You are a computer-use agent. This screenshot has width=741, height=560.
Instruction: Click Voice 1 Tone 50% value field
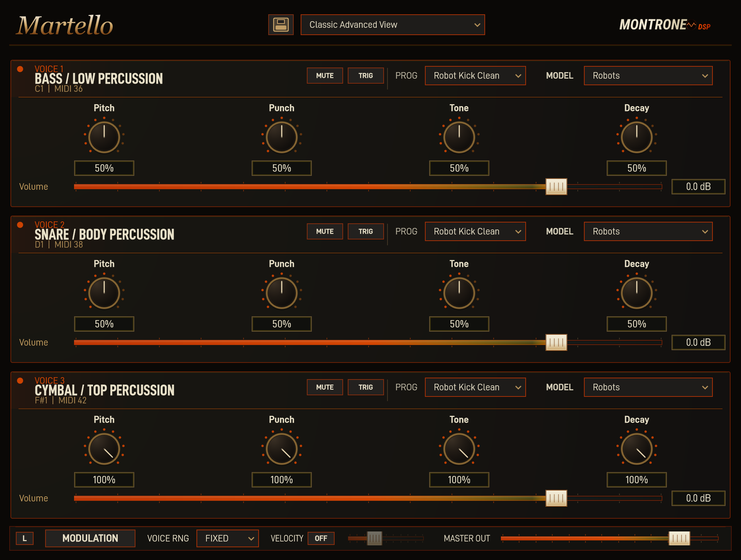click(459, 168)
